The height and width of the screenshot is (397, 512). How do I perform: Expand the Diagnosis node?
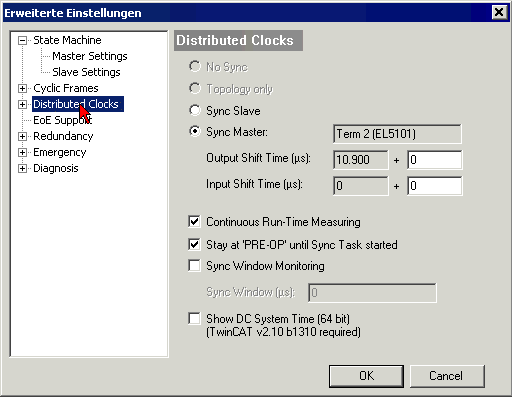(x=22, y=168)
